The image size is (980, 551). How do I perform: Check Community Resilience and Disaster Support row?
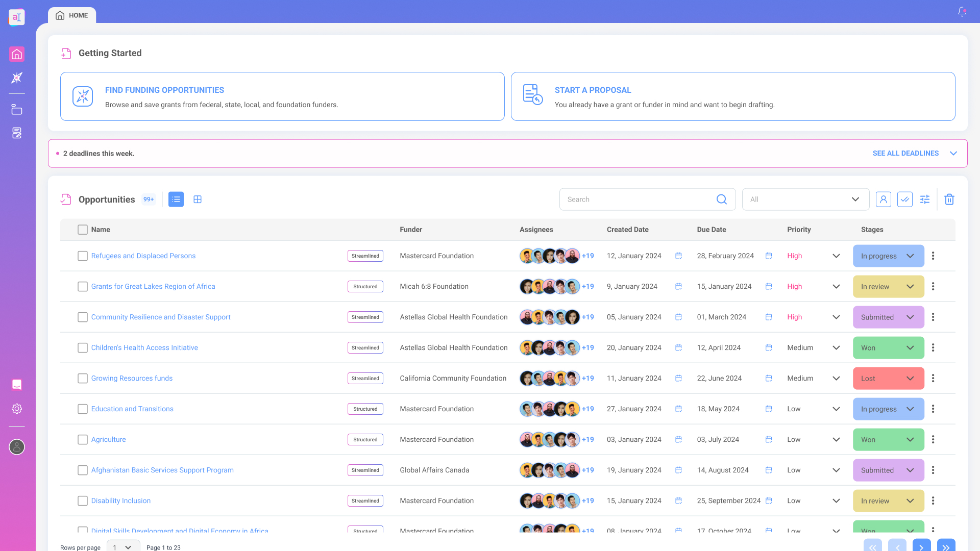pyautogui.click(x=83, y=317)
